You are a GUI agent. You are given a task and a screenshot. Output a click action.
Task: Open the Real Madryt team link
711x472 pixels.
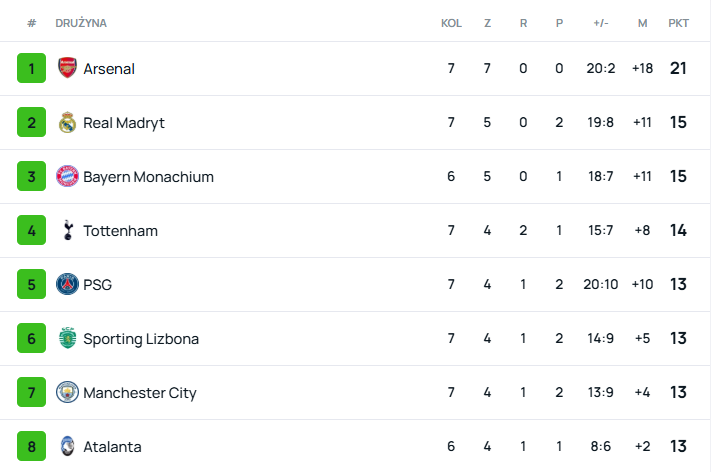click(x=124, y=123)
